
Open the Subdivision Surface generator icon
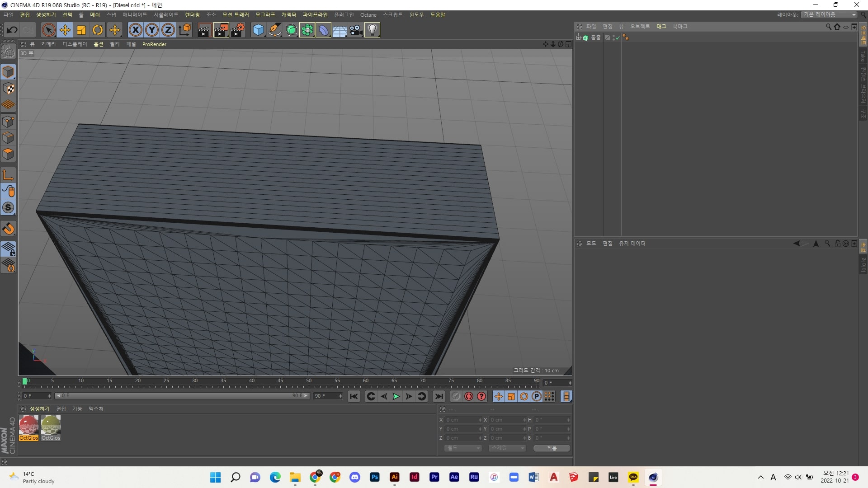[291, 30]
